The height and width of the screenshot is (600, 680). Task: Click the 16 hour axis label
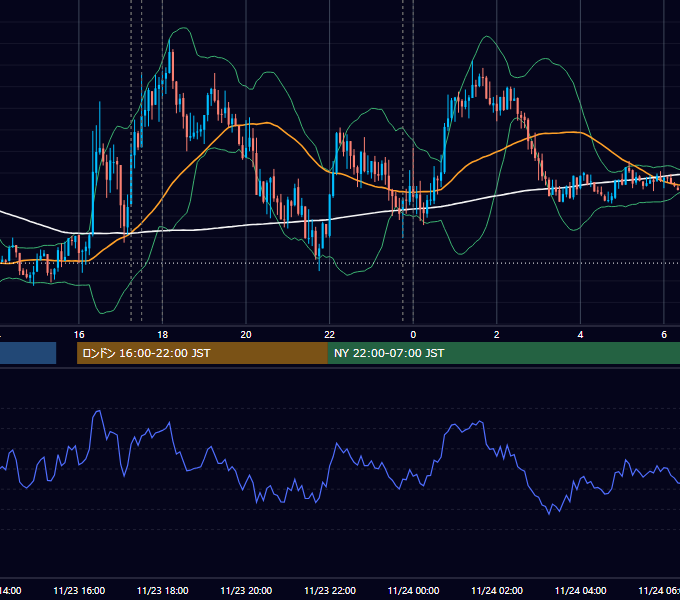(x=79, y=334)
